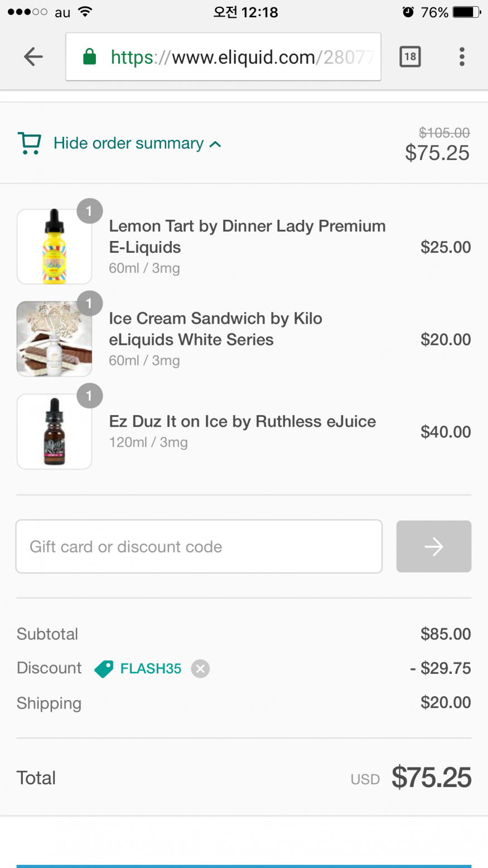The width and height of the screenshot is (488, 868).
Task: Tap the Ez Duz It quantity badge
Action: coord(89,396)
